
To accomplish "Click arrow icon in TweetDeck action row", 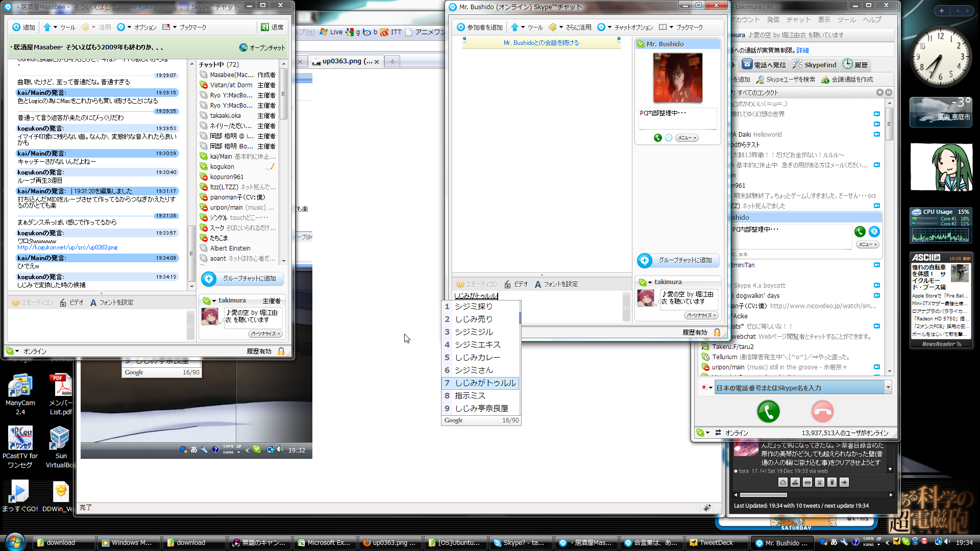I will [x=844, y=483].
